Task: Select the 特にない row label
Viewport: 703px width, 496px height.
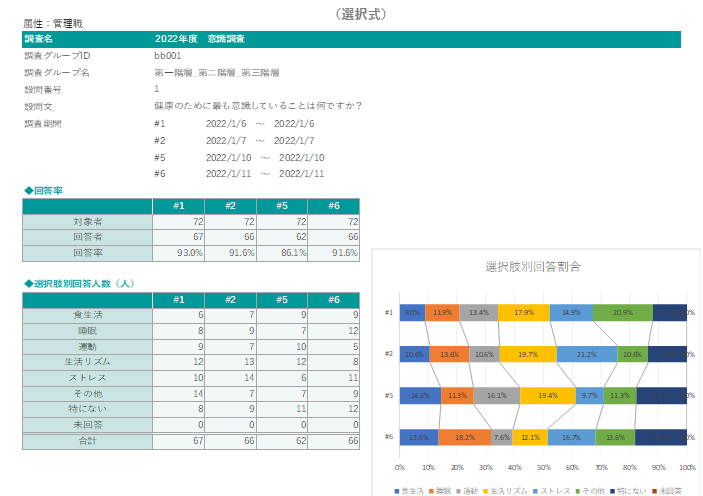Action: 87,409
